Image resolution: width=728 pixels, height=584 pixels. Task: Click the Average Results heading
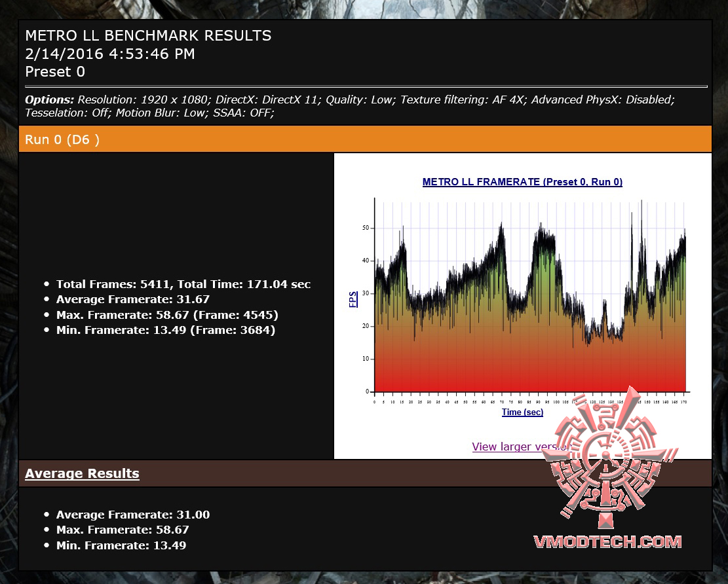click(x=82, y=473)
